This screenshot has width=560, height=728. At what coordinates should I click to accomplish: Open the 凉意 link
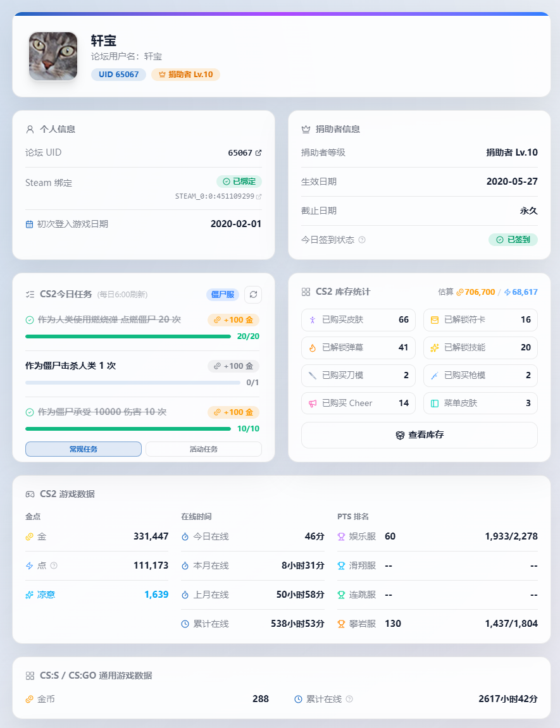[46, 595]
